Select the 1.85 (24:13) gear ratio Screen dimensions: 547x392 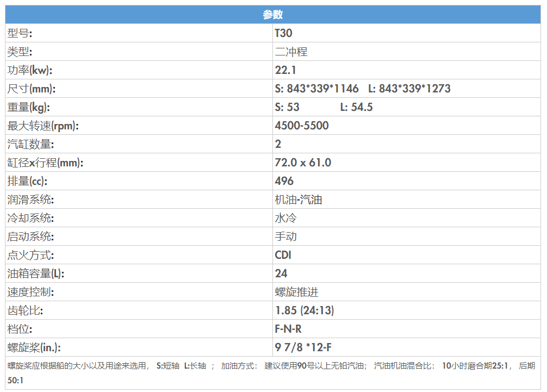click(304, 310)
